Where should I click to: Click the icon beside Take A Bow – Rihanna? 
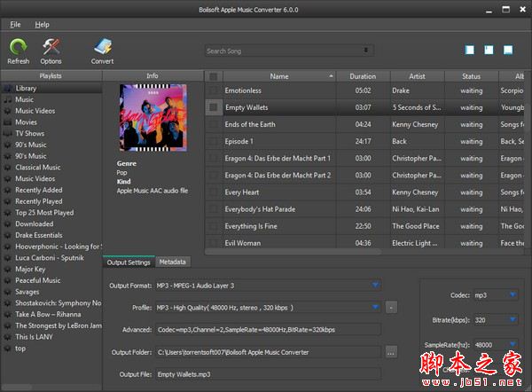pos(7,315)
